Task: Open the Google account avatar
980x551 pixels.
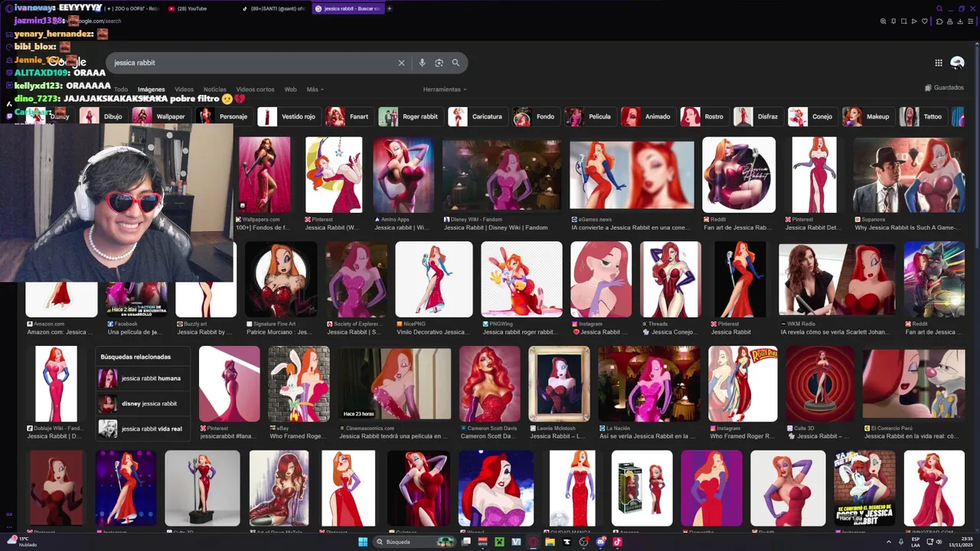Action: (957, 63)
